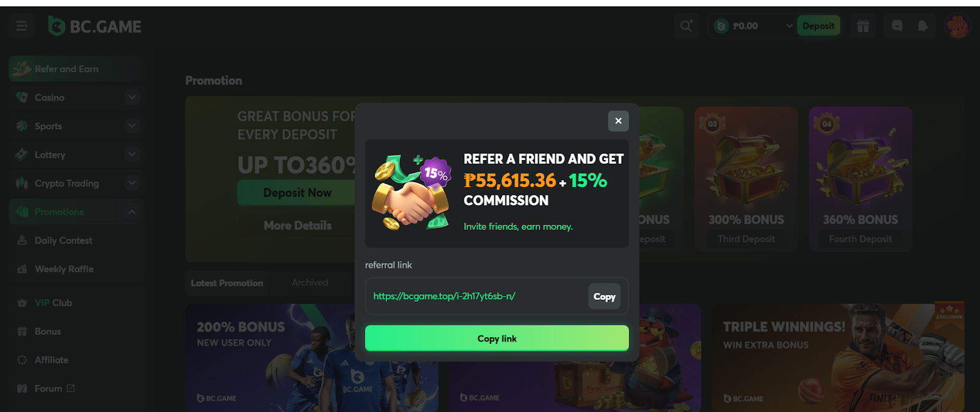Switch to the Archived tab
The image size is (980, 412).
click(x=310, y=283)
